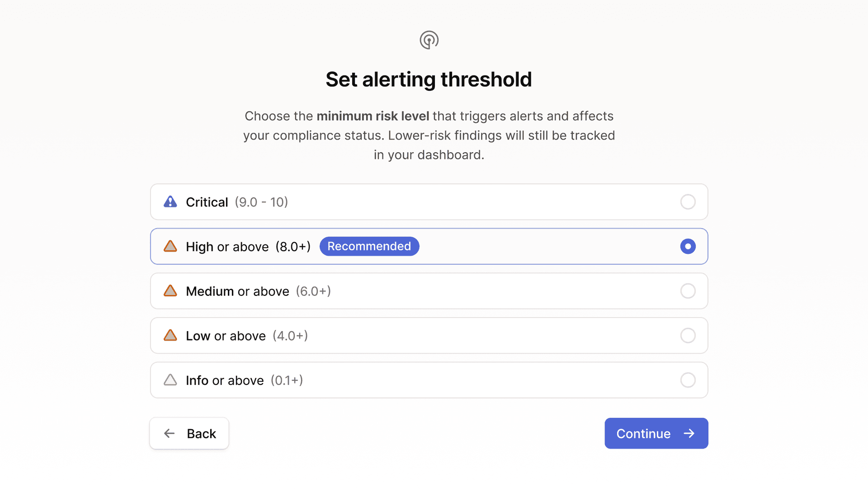Click the right arrow inside the Continue button
The image size is (868, 496).
click(x=689, y=433)
